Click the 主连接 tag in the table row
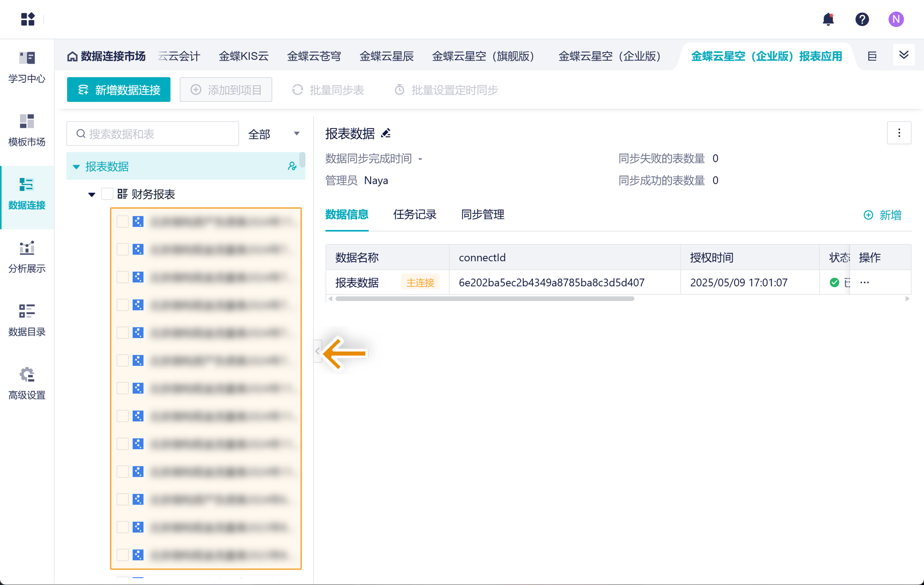 click(x=420, y=282)
